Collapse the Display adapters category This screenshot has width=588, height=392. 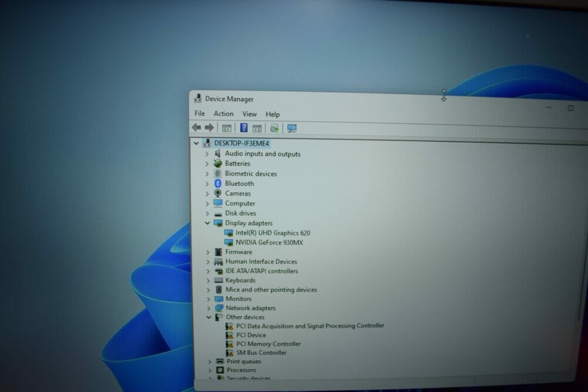click(x=208, y=223)
